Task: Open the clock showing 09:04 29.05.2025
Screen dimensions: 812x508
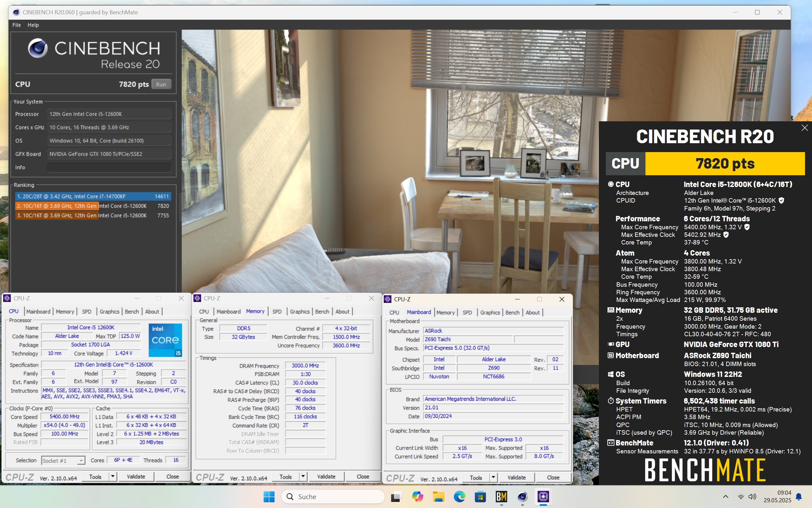Action: coord(777,497)
